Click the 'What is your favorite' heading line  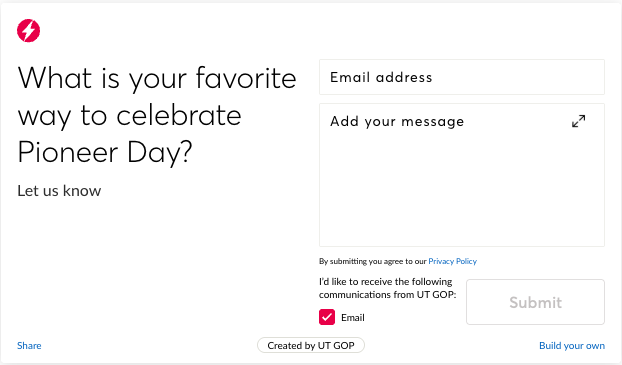pyautogui.click(x=157, y=78)
